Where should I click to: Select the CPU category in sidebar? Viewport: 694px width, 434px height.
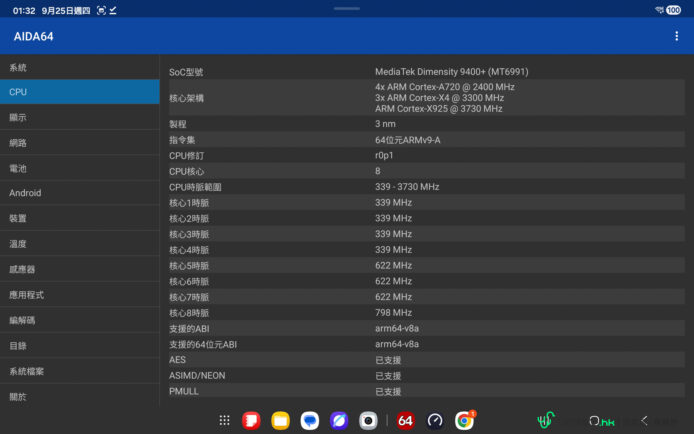point(80,92)
